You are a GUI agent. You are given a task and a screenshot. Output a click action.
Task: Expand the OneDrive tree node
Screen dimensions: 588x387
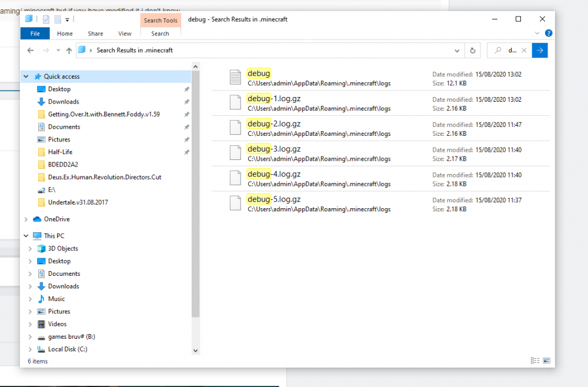(26, 219)
